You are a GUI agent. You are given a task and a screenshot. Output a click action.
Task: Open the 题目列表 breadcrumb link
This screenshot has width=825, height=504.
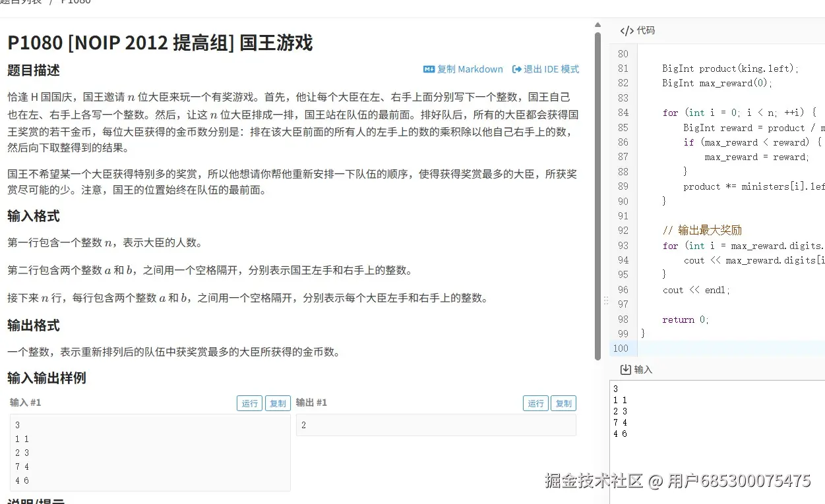tap(22, 2)
